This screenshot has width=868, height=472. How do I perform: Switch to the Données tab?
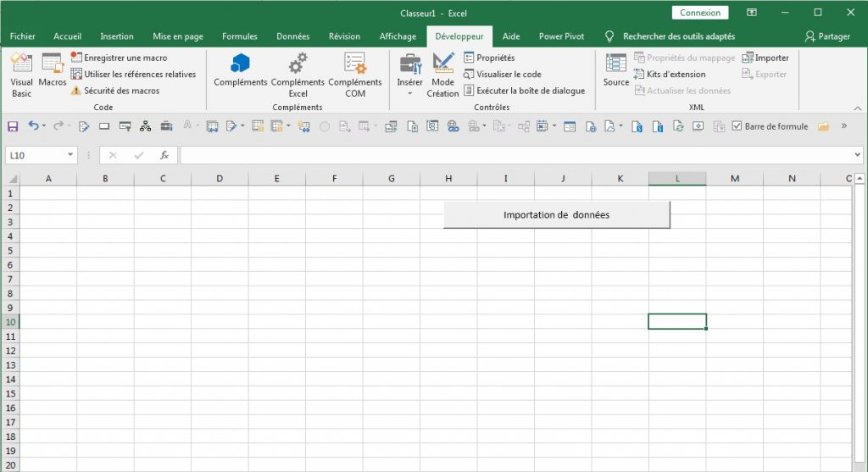pos(292,36)
